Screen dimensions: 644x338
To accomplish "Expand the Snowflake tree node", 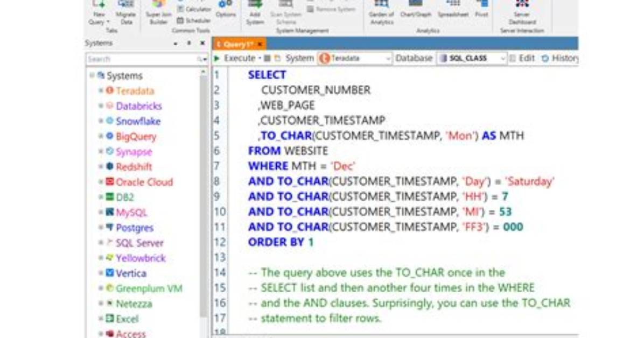I will click(x=101, y=121).
